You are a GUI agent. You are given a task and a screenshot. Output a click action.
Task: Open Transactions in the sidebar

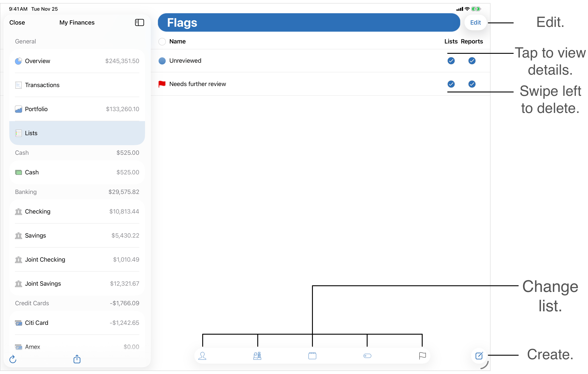coord(42,85)
